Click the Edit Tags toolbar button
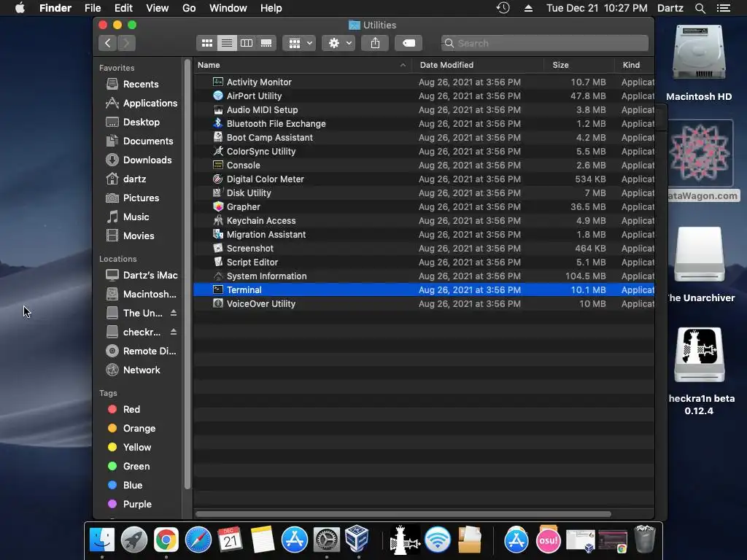Screen dimensions: 747x560 point(409,43)
